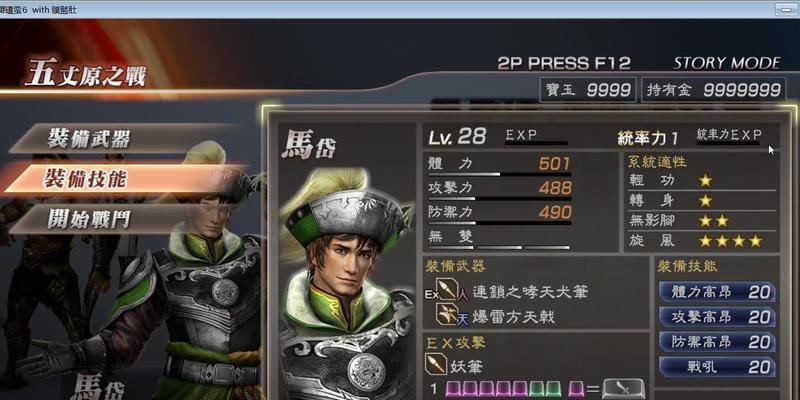Select the 體力高昂 skill slot
Image resolution: width=800 pixels, height=400 pixels.
[x=717, y=292]
